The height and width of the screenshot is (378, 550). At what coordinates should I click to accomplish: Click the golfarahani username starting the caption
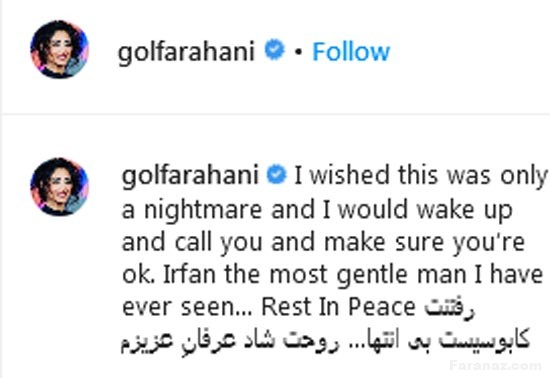pyautogui.click(x=190, y=176)
